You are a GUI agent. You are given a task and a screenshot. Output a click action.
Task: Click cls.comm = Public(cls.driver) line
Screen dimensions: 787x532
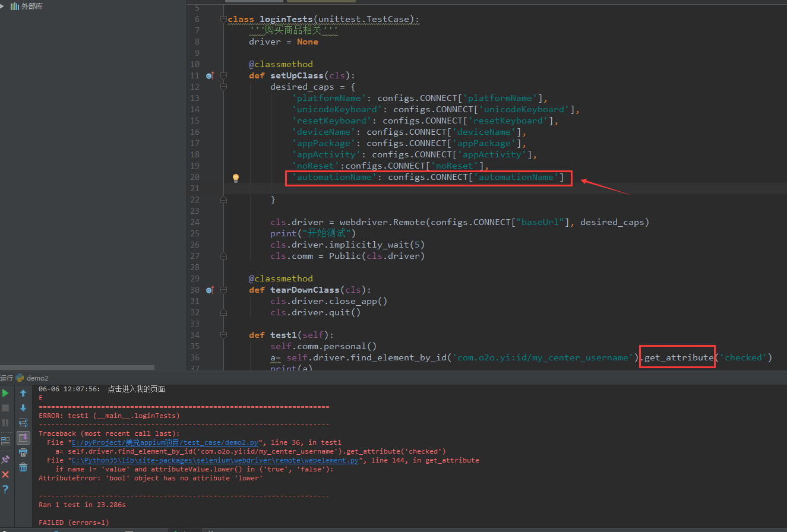click(x=347, y=256)
